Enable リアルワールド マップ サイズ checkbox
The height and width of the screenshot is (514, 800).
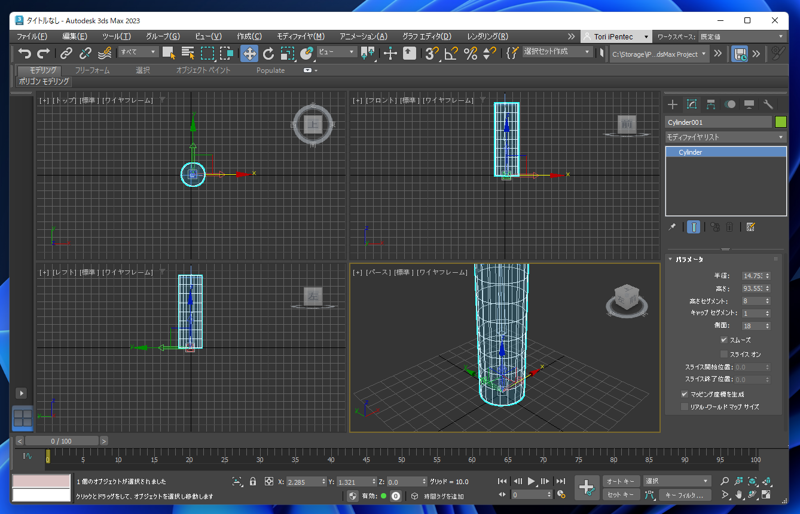pos(685,407)
